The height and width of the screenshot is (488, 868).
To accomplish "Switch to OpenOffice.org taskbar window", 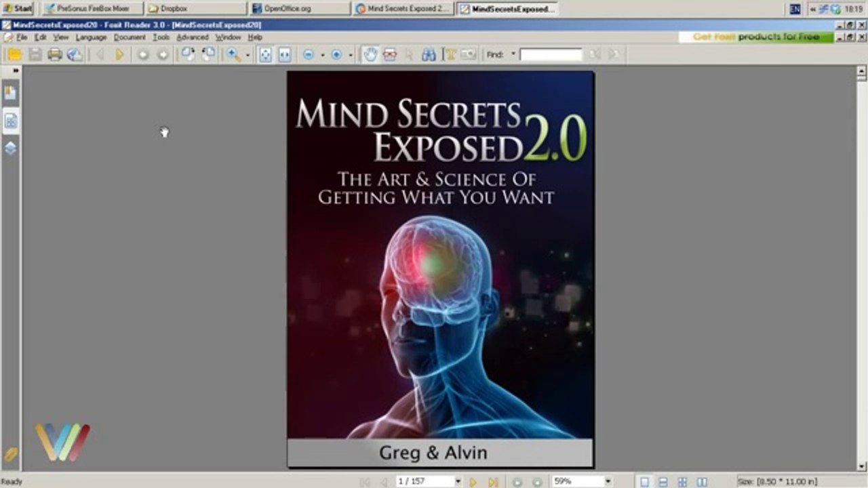I will pos(300,9).
